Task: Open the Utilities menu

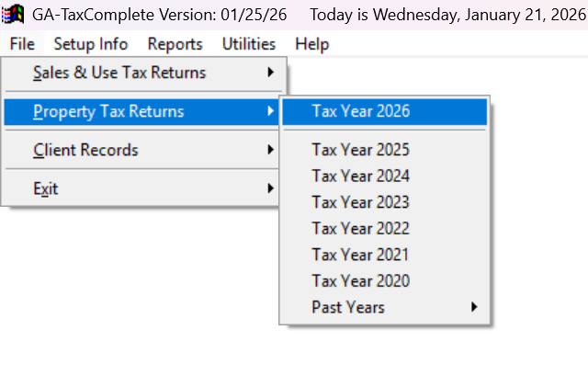Action: click(x=248, y=44)
